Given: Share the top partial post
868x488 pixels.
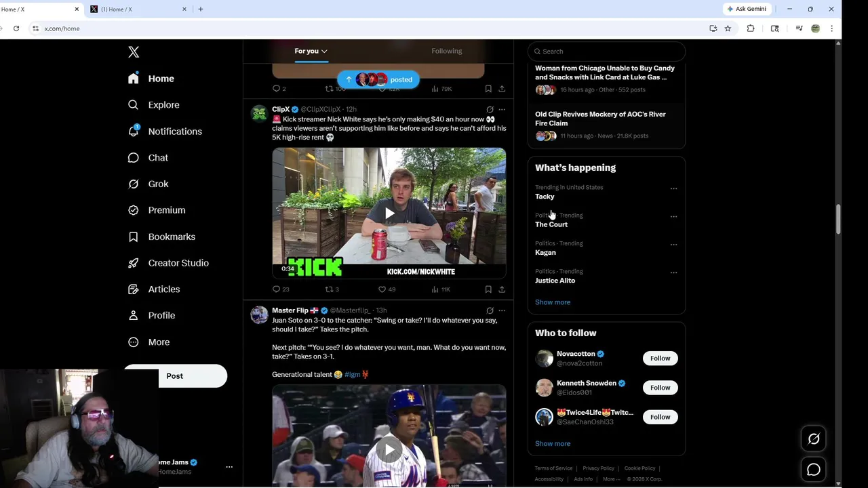Looking at the screenshot, I should [x=502, y=89].
